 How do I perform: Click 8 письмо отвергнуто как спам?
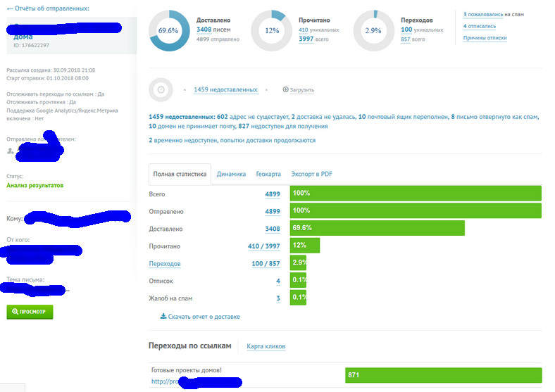point(495,117)
